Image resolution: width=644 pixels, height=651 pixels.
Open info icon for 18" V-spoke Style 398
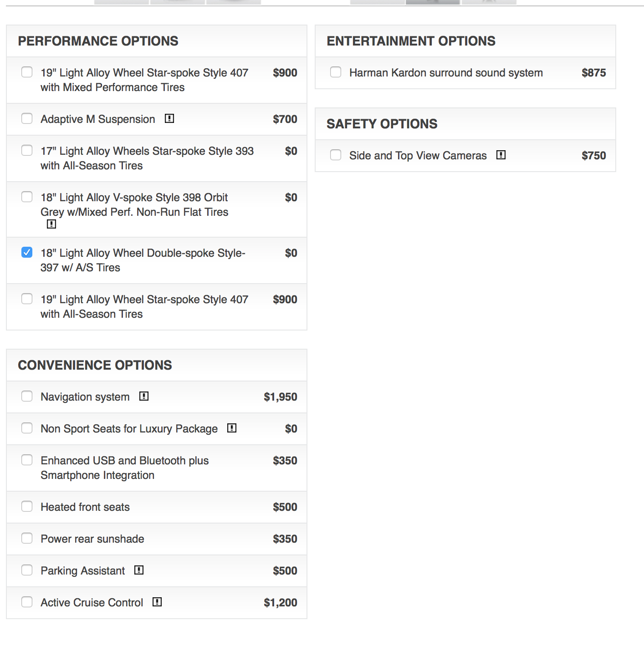(x=51, y=224)
